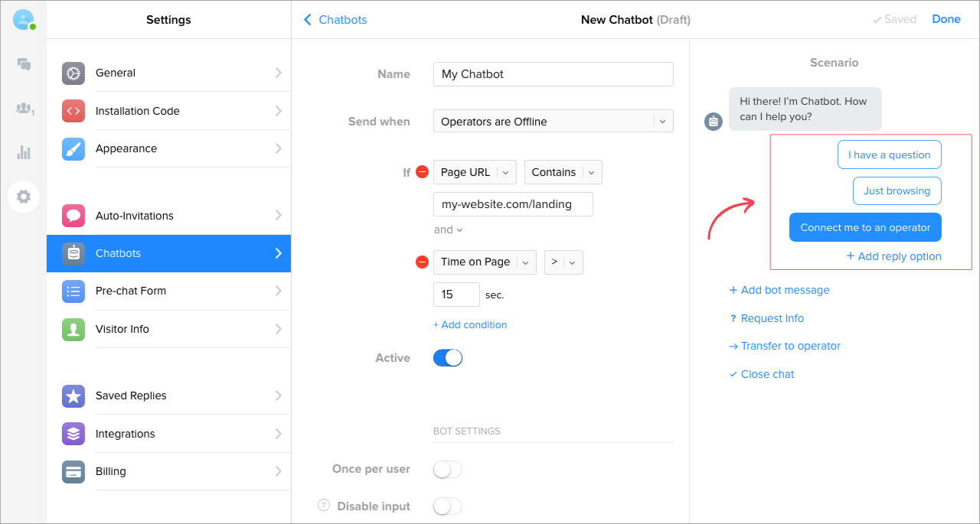Toggle the Active switch off
Screen dimensions: 980x524
tap(448, 358)
